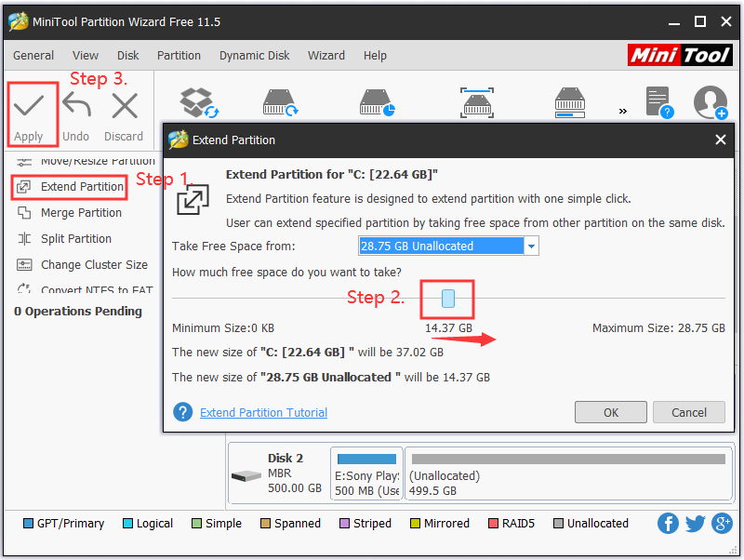Open the Extend Partition Tutorial link
The width and height of the screenshot is (744, 560).
pos(263,412)
